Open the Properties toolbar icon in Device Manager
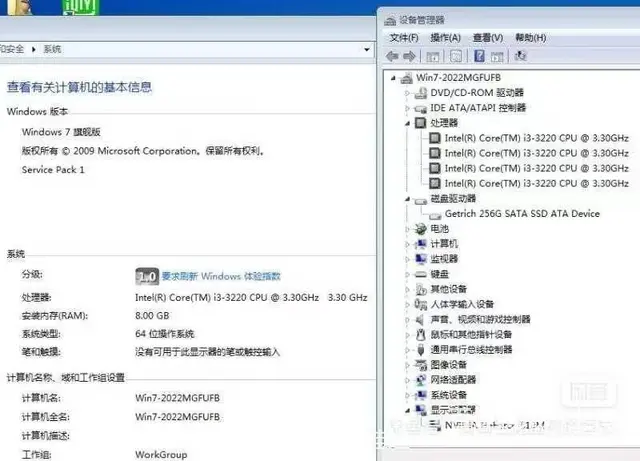The width and height of the screenshot is (640, 461). (x=456, y=56)
